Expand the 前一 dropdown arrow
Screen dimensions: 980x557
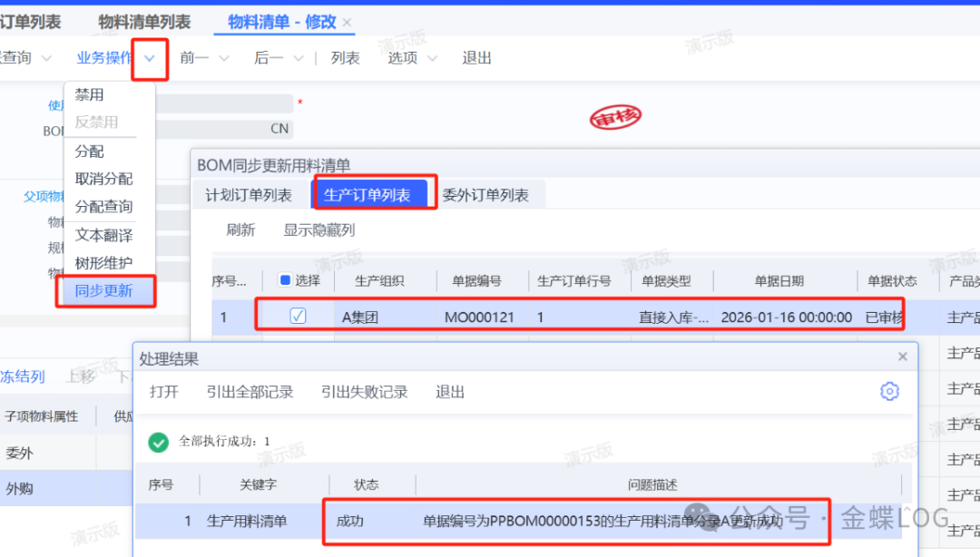click(224, 58)
